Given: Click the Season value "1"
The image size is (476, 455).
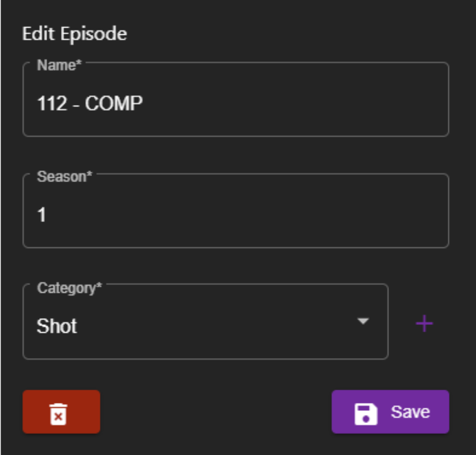Looking at the screenshot, I should click(x=42, y=215).
